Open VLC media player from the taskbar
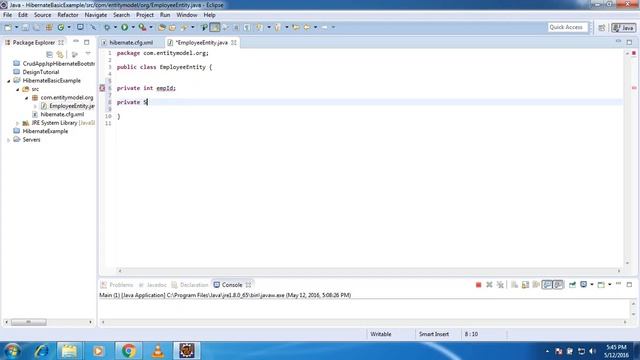640x360 pixels. [x=158, y=351]
